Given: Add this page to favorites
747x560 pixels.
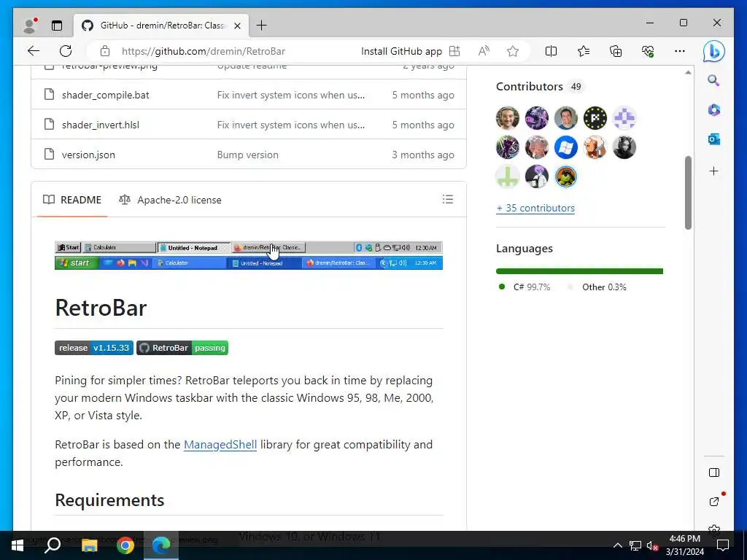Looking at the screenshot, I should (513, 51).
